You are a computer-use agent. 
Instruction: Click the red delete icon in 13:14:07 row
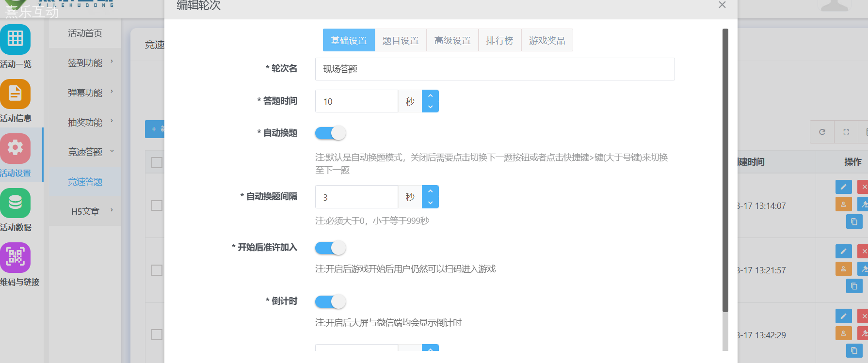coord(863,187)
